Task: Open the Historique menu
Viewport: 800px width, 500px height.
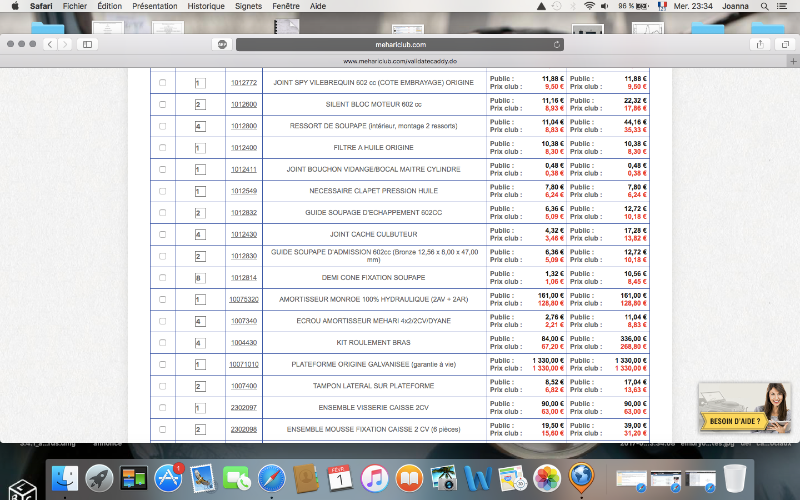Action: pyautogui.click(x=205, y=6)
